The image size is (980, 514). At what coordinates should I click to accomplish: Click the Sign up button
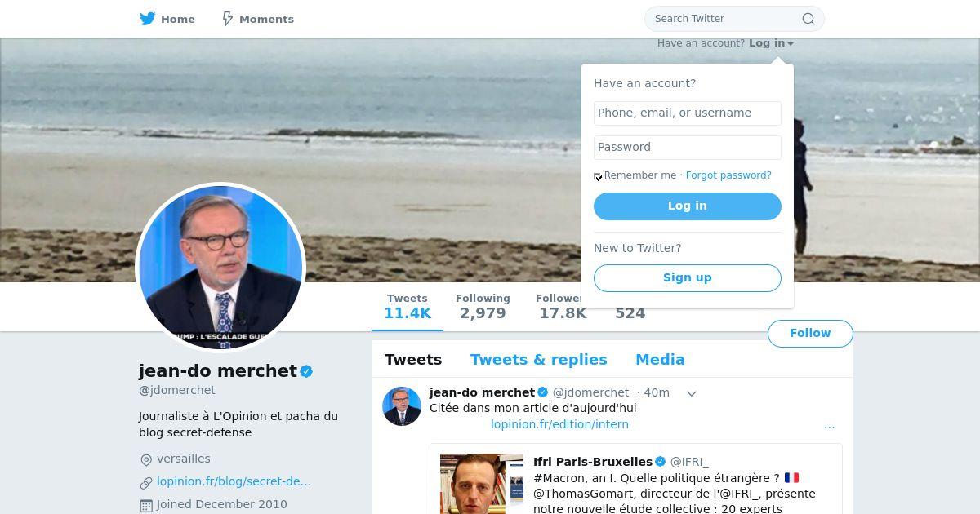[x=688, y=278]
